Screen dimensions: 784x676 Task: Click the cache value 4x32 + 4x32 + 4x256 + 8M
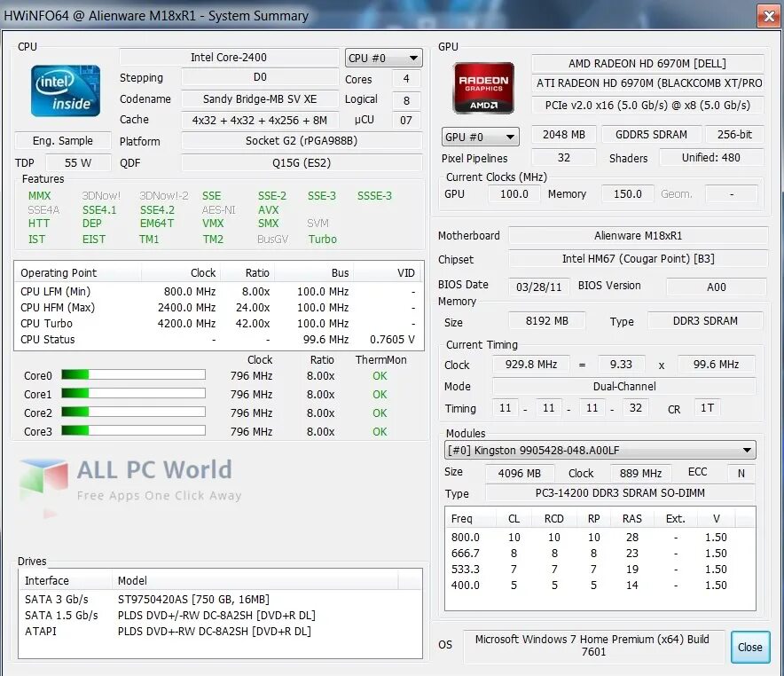tap(260, 120)
